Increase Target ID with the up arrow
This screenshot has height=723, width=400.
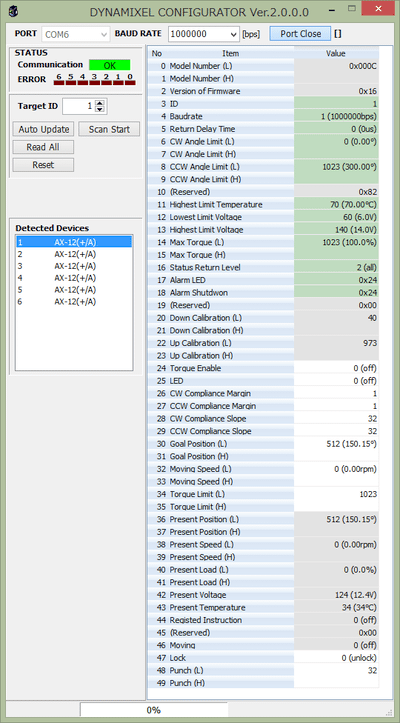pos(100,103)
